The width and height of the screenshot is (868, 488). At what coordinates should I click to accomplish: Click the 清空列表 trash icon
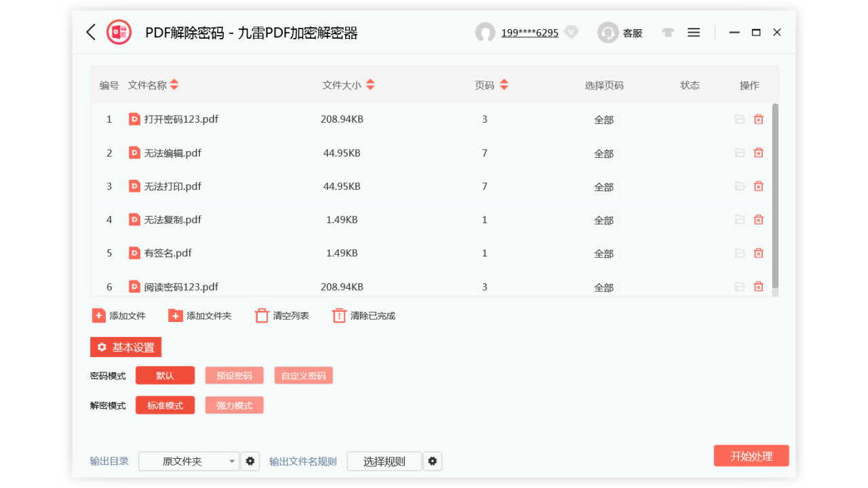pos(262,315)
